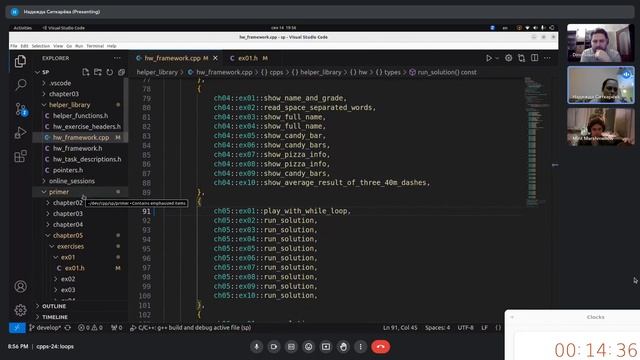Open the Run and Debug view
This screenshot has height=360, width=640.
(x=20, y=133)
